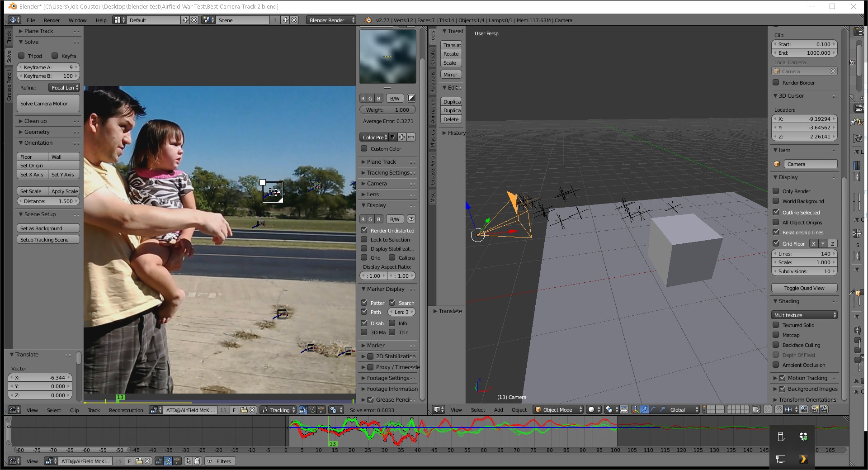Enable Ambient Occlusion checkbox
Viewport: 868px width, 470px height.
[776, 365]
